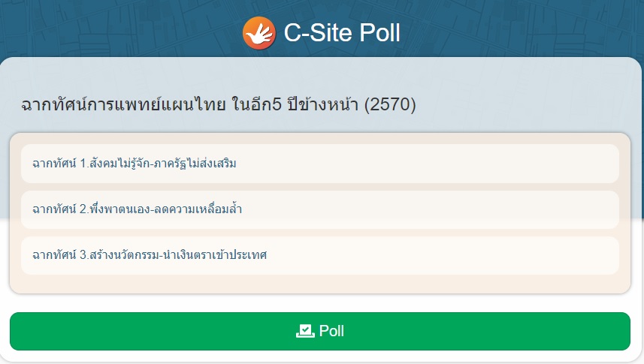Pick option ฉากทัศน์ 3.สร้างนวัตกรรม-นำเงินตราเข้าประเทศ
The image size is (644, 364).
[320, 255]
